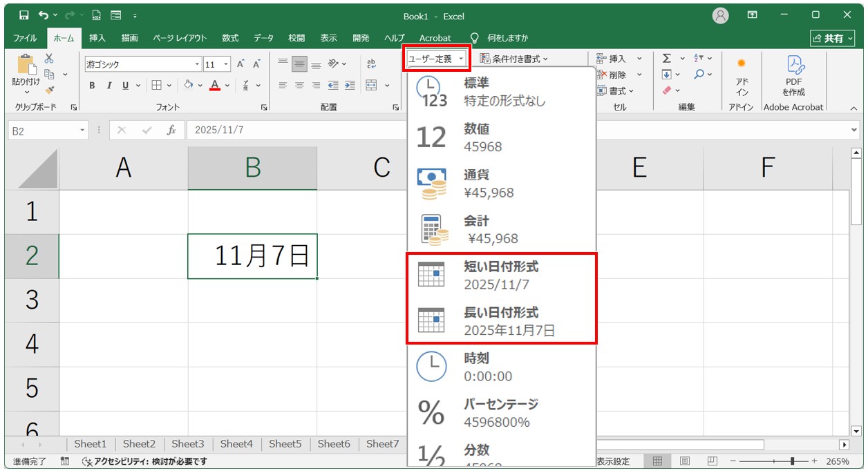Click the 共有 button

[x=834, y=38]
